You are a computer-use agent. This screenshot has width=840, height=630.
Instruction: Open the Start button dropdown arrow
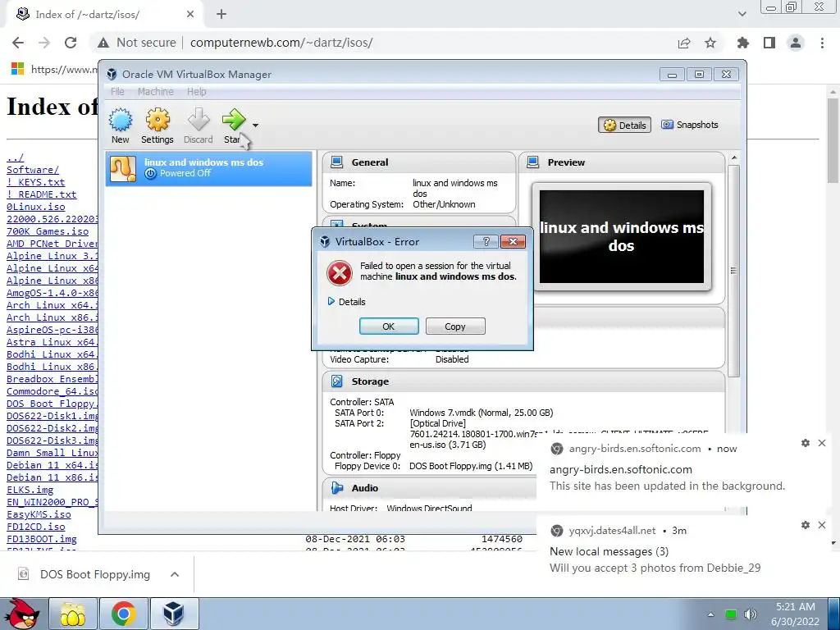tap(256, 126)
